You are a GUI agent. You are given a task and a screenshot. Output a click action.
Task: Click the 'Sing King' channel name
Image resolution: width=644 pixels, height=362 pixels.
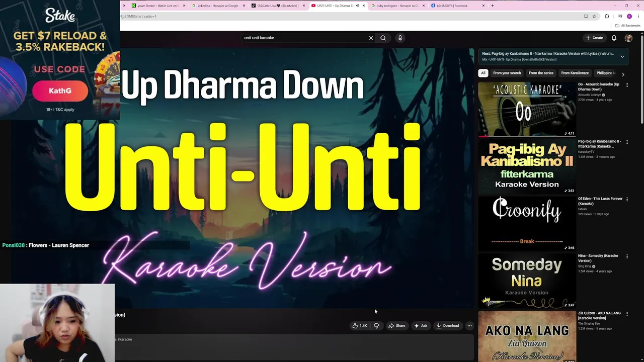(585, 266)
